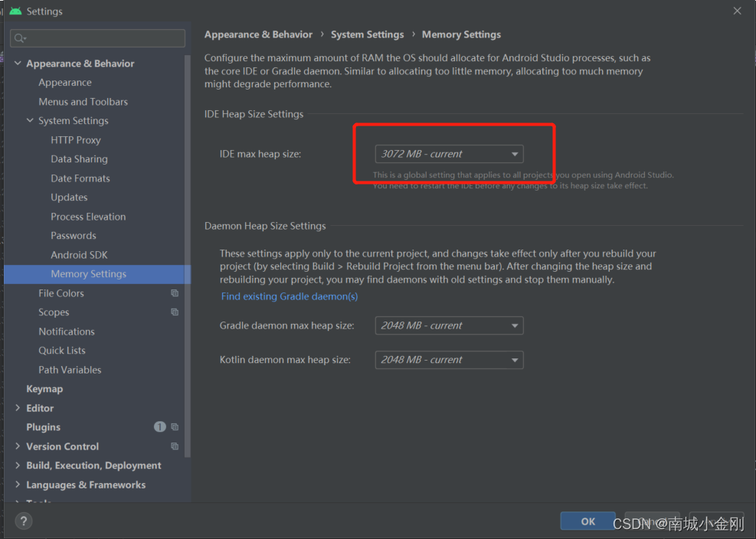Open Android SDK settings
756x539 pixels.
point(79,254)
